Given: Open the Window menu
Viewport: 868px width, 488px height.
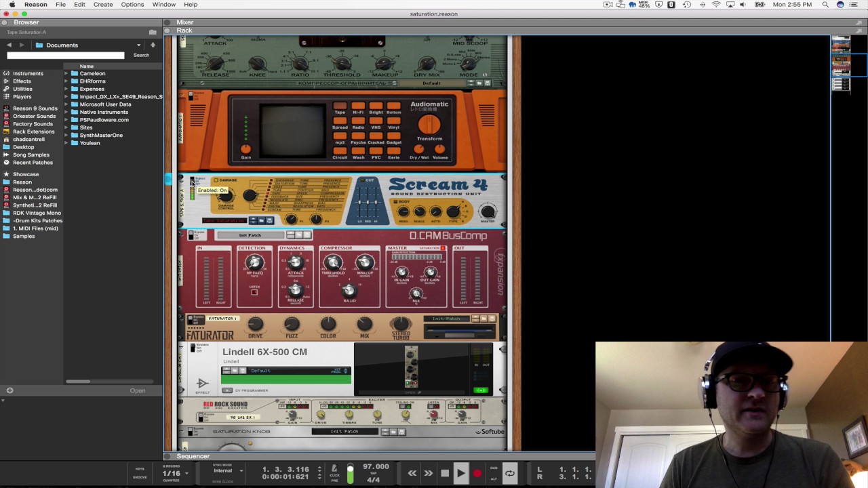Looking at the screenshot, I should point(164,5).
